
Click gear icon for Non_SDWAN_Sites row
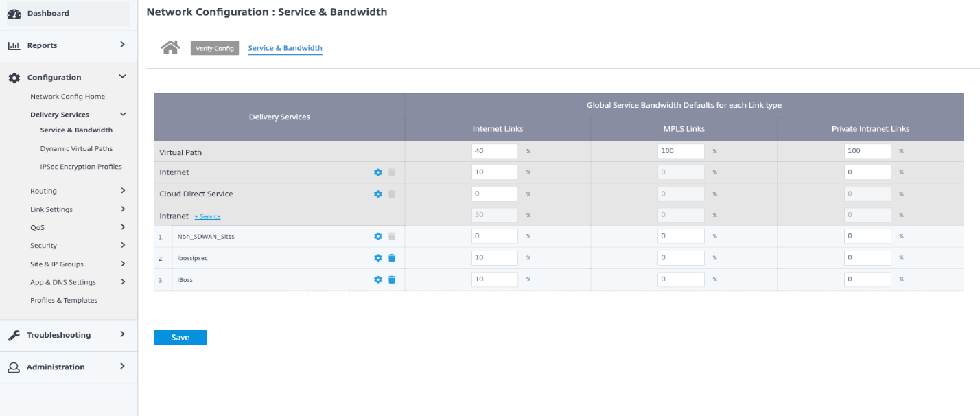point(377,236)
